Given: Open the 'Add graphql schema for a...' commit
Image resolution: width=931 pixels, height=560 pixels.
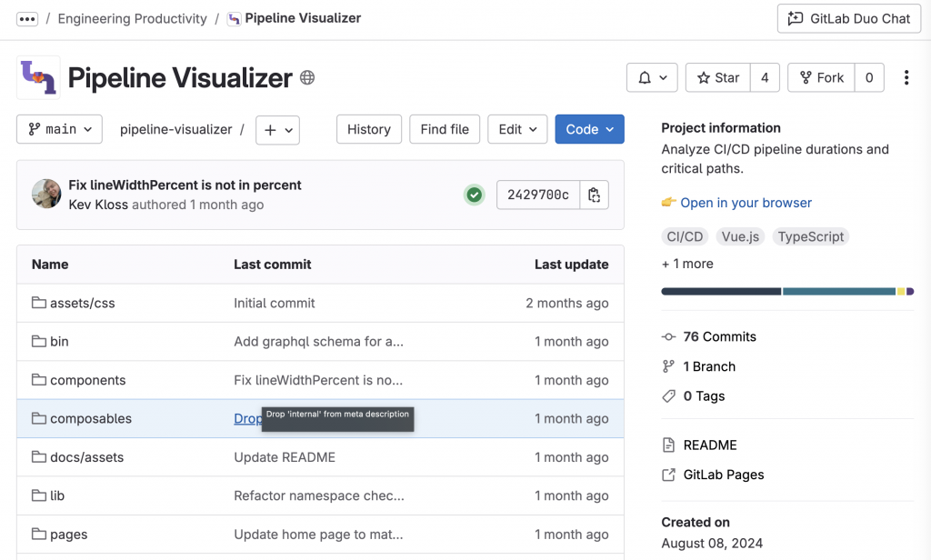Looking at the screenshot, I should coord(318,342).
